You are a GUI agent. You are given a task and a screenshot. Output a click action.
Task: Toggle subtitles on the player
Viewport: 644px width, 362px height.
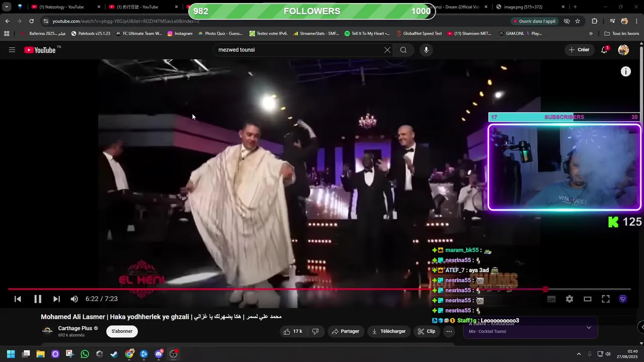tap(551, 299)
